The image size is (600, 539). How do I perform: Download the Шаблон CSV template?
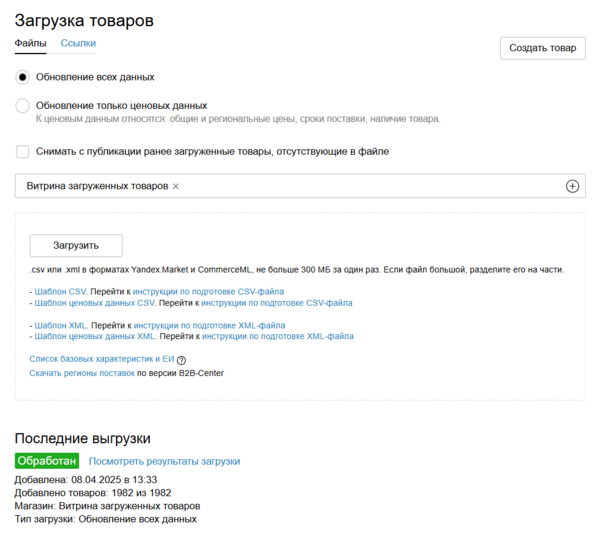[x=60, y=292]
